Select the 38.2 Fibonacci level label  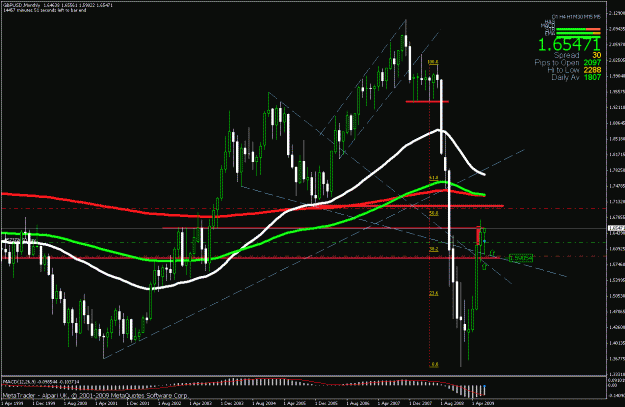point(434,249)
